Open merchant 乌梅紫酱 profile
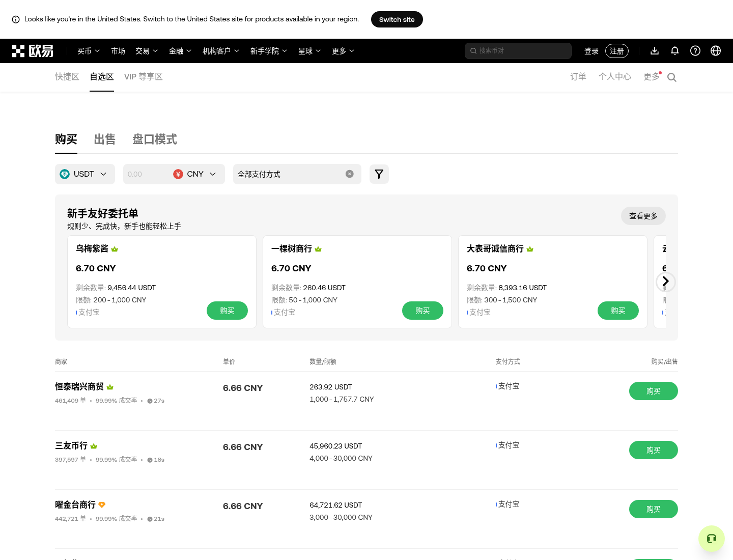Image resolution: width=733 pixels, height=560 pixels. [x=92, y=249]
